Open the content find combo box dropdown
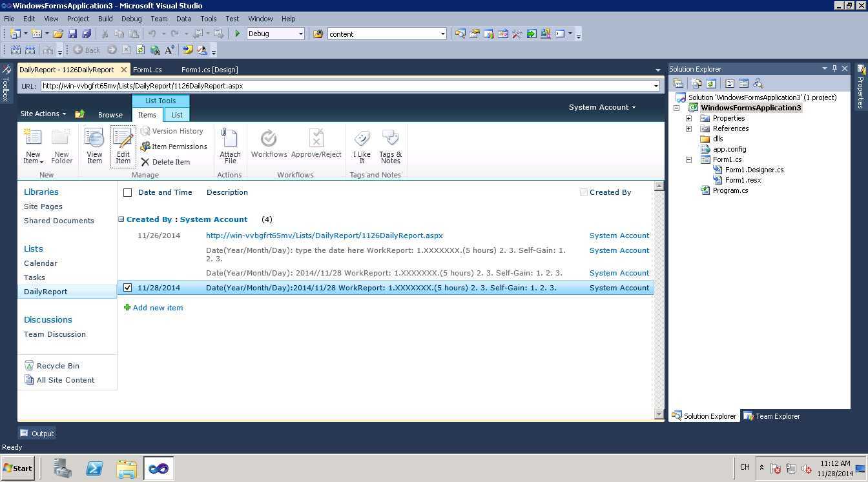The width and height of the screenshot is (868, 482). pyautogui.click(x=442, y=34)
